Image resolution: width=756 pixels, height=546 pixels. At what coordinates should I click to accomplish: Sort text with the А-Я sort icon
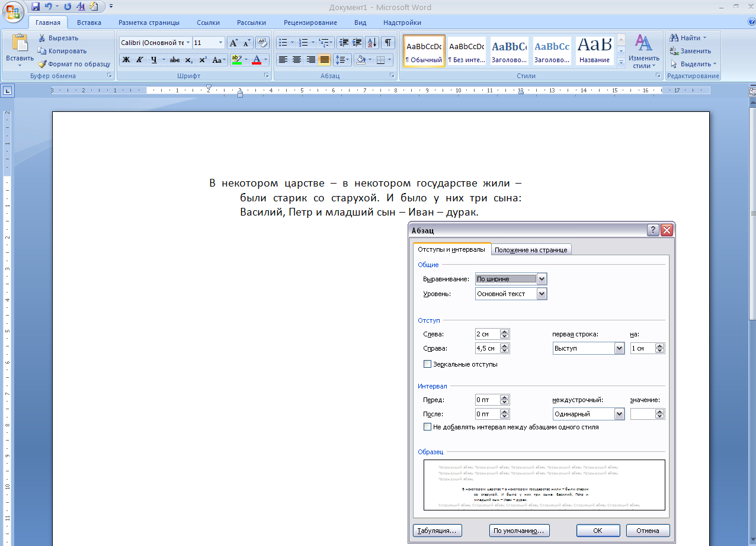pos(372,43)
